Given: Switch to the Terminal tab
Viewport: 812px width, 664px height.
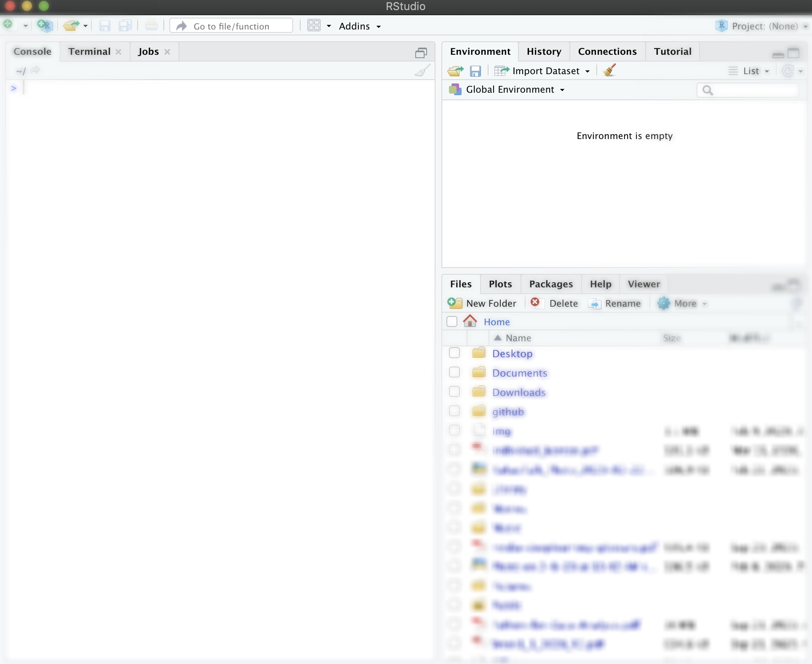Looking at the screenshot, I should pyautogui.click(x=89, y=51).
